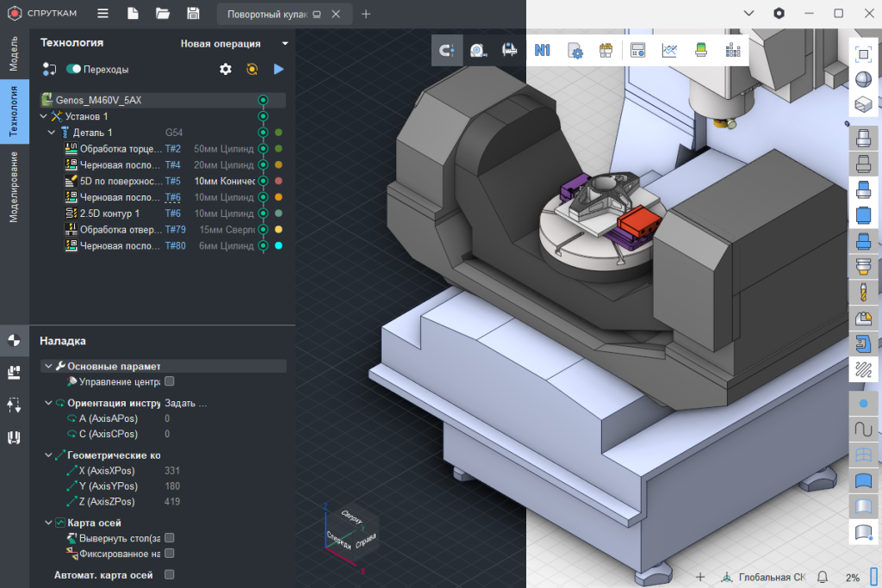Click the fit-to-view frame icon
The width and height of the screenshot is (882, 588).
[x=864, y=53]
